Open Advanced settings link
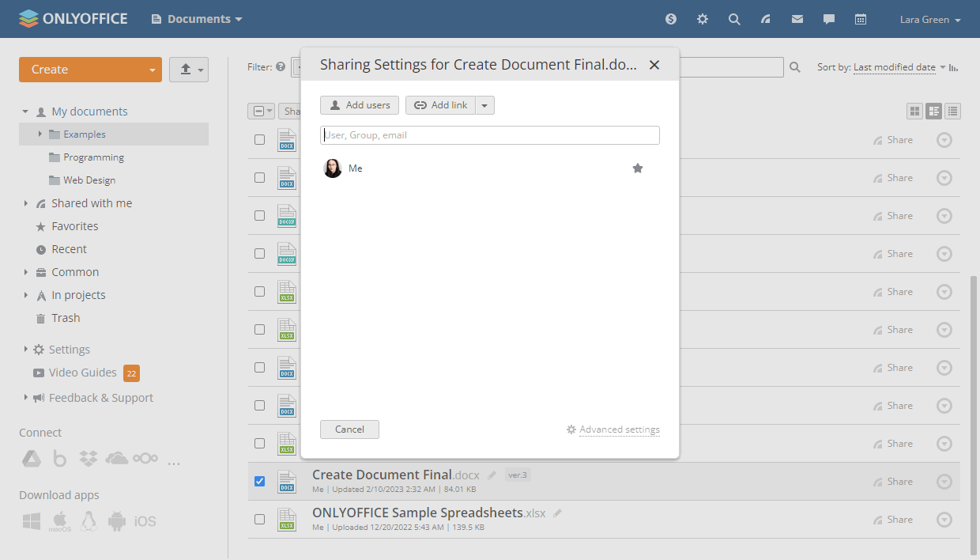This screenshot has height=560, width=980. [x=618, y=429]
